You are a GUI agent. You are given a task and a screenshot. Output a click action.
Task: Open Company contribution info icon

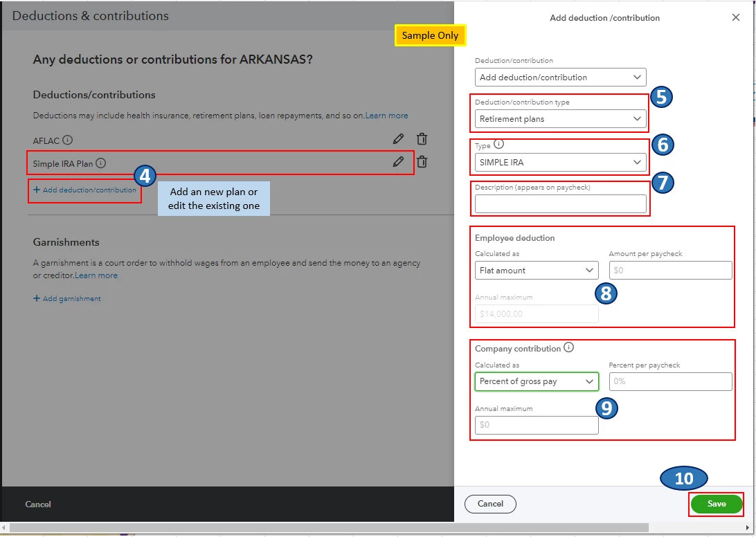coord(569,347)
